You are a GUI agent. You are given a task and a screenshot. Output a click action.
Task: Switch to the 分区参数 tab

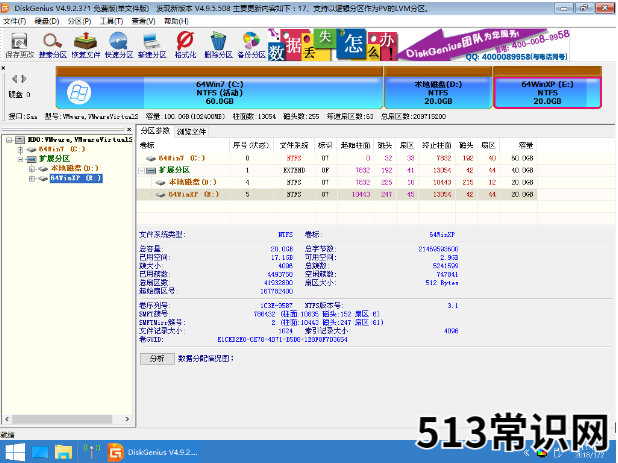(155, 131)
